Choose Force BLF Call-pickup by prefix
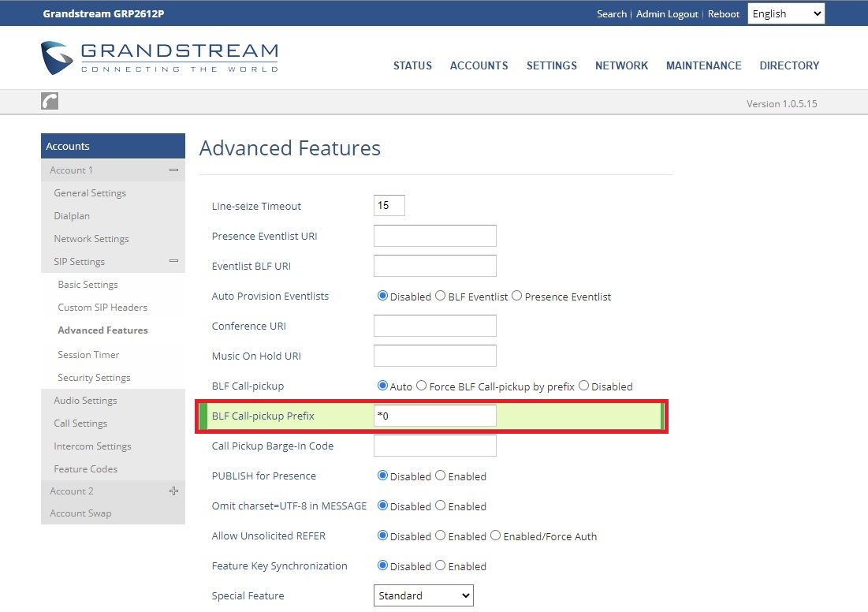Image resolution: width=868 pixels, height=612 pixels. pos(422,386)
